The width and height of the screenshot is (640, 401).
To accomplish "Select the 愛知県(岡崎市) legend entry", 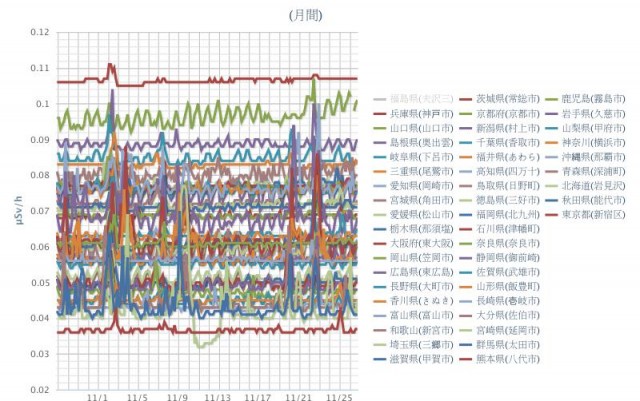I will click(413, 186).
